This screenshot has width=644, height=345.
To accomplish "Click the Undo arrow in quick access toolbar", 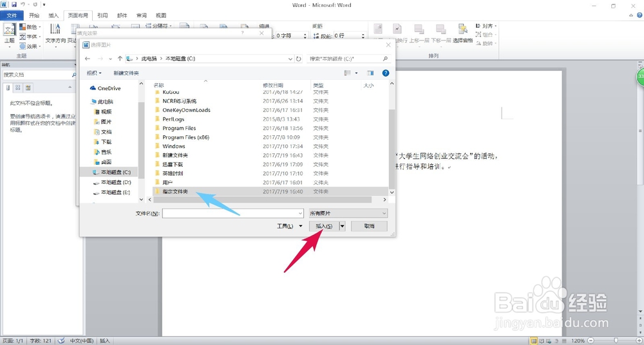I will (23, 5).
